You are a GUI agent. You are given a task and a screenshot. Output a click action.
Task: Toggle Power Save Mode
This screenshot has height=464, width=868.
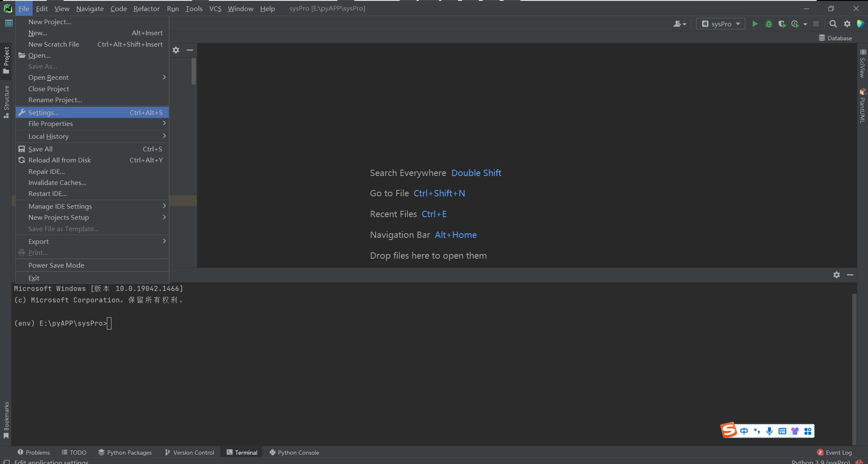pyautogui.click(x=56, y=266)
